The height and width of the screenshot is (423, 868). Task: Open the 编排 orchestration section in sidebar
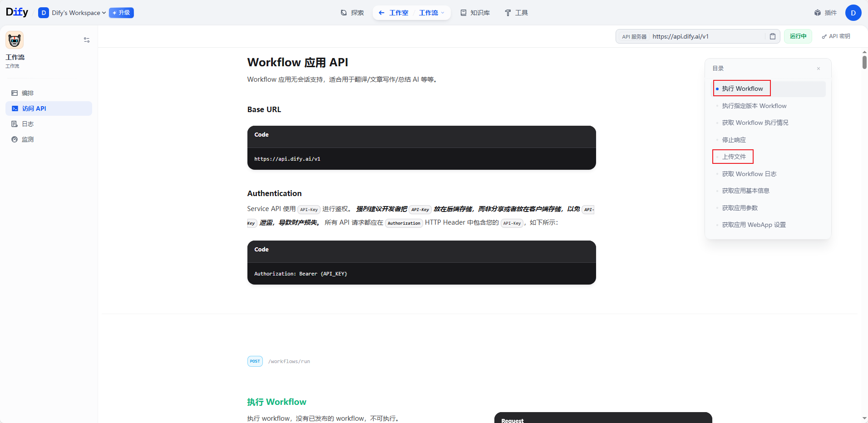click(27, 93)
